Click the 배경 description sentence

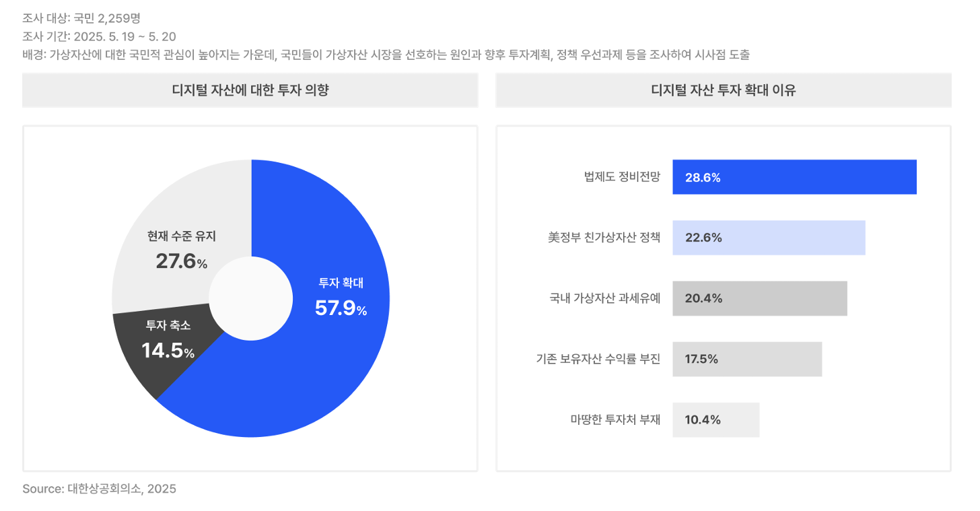tap(386, 55)
